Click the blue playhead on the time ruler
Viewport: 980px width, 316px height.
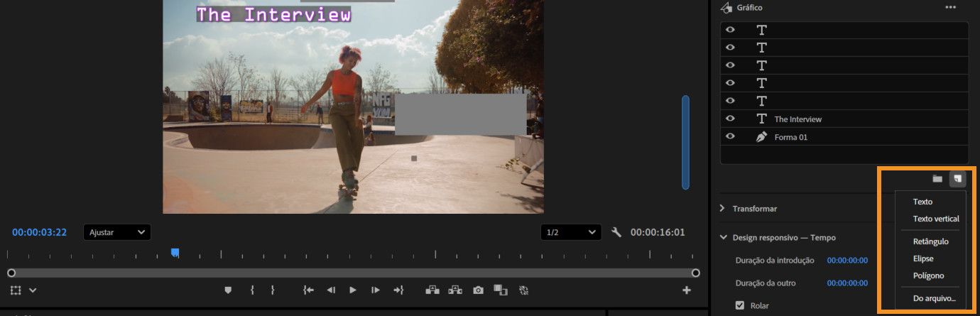175,252
